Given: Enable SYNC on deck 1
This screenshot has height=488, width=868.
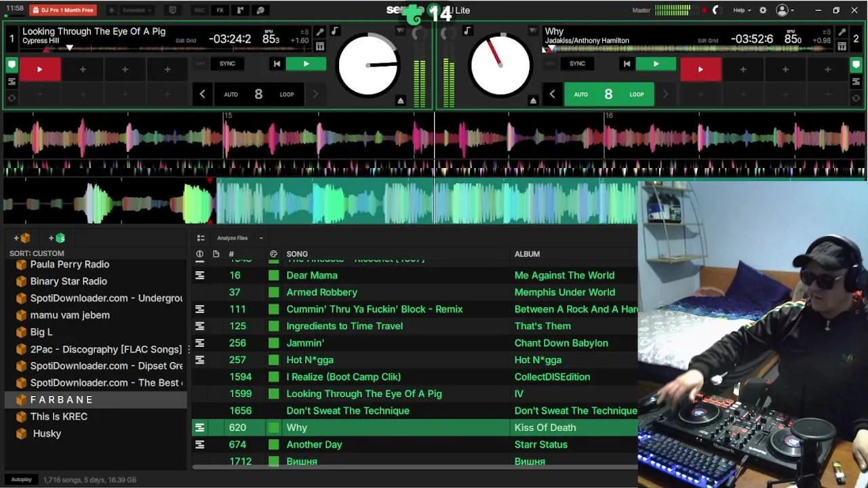Looking at the screenshot, I should click(227, 64).
